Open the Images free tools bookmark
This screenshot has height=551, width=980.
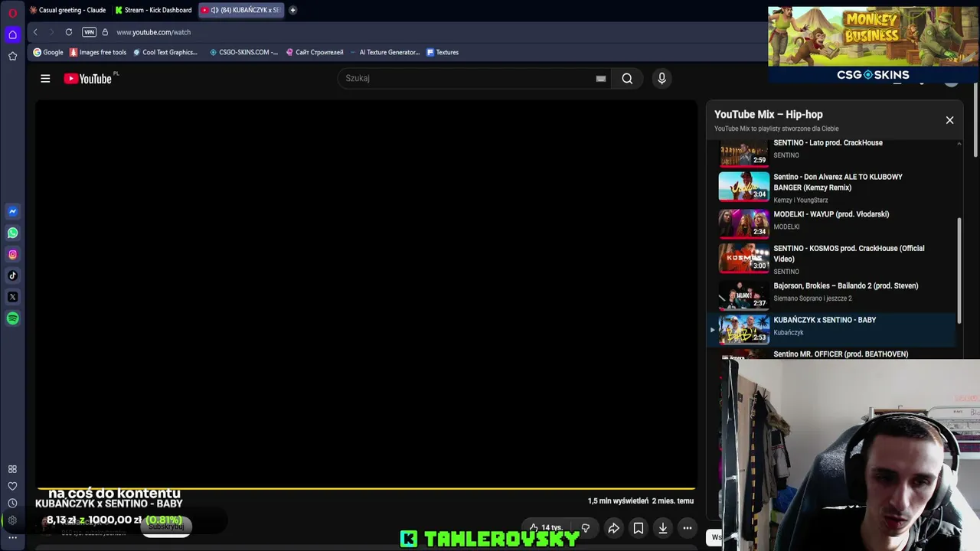pyautogui.click(x=98, y=52)
